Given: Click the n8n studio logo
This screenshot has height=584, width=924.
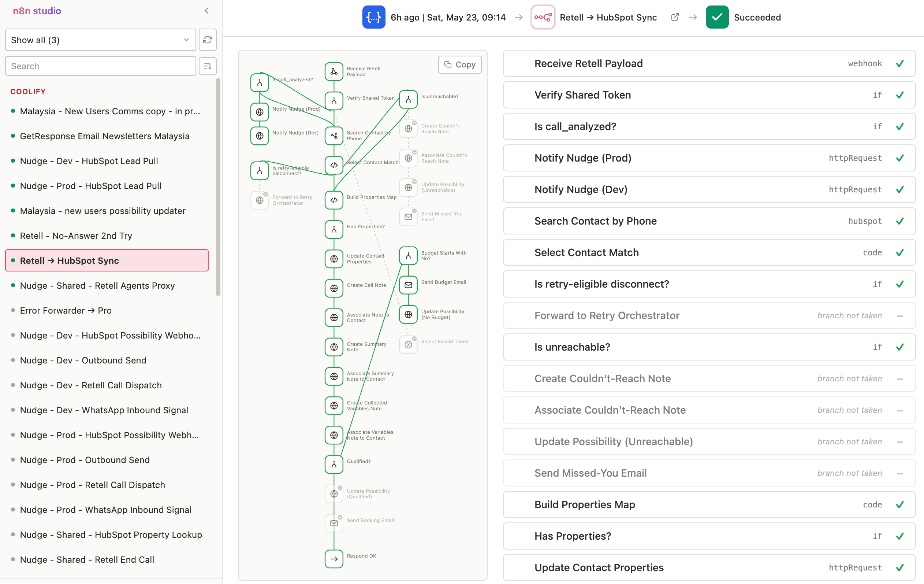Looking at the screenshot, I should click(37, 11).
